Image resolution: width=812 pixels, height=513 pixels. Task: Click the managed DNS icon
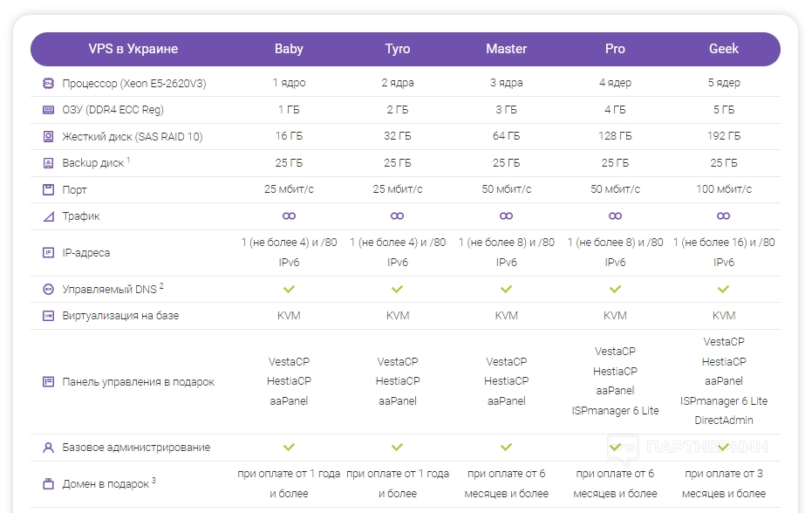point(49,289)
